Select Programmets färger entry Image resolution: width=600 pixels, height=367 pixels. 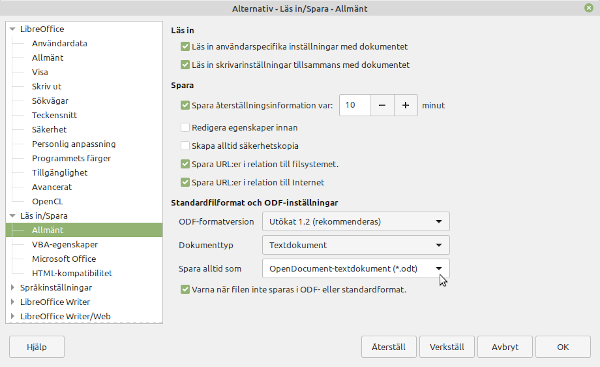(71, 158)
